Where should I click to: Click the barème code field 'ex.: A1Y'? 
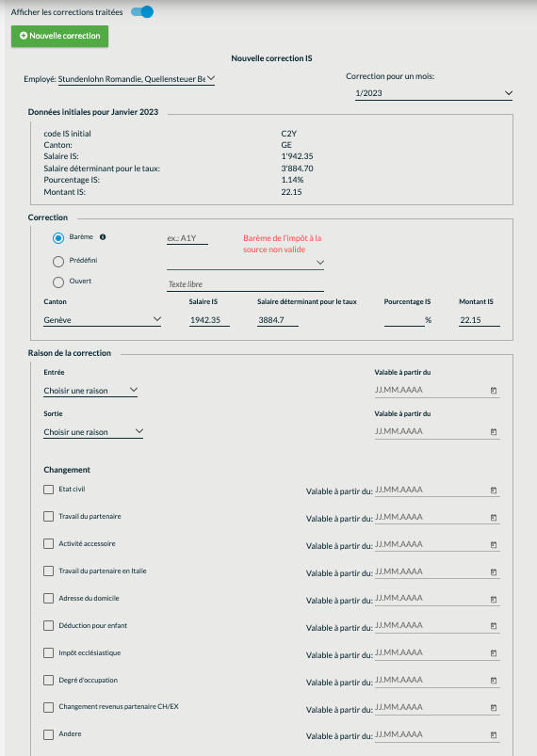(x=187, y=238)
